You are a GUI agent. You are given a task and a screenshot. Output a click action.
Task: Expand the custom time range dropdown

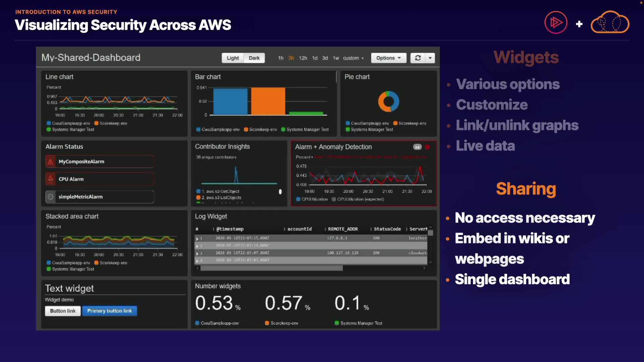pyautogui.click(x=353, y=58)
